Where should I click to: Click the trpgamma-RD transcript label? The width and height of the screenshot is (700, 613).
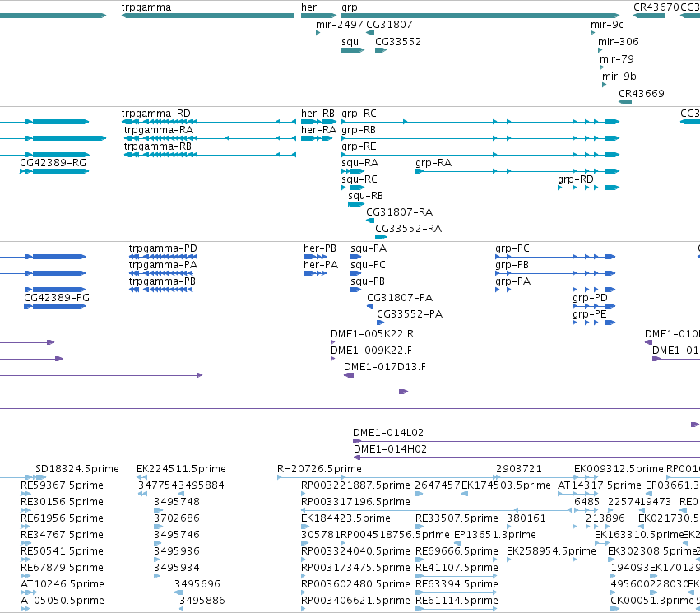(155, 114)
